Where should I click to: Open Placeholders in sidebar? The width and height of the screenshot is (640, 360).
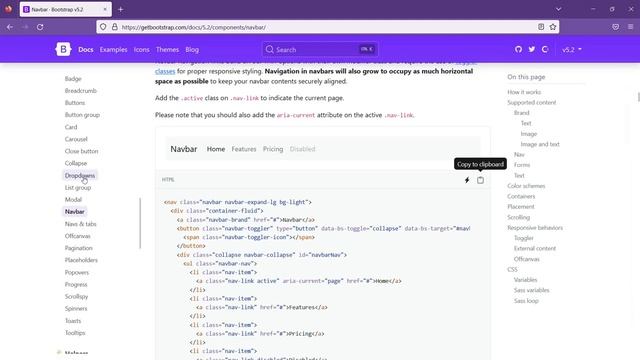tap(81, 260)
